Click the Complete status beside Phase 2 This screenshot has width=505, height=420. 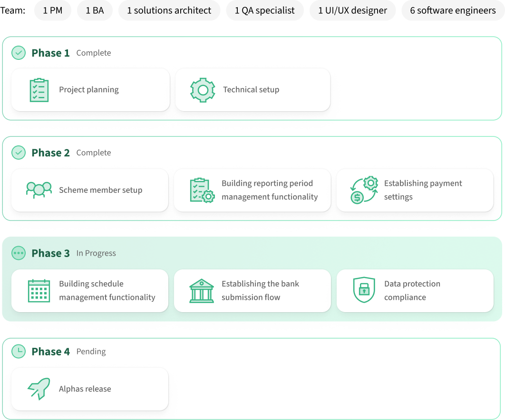tap(94, 153)
